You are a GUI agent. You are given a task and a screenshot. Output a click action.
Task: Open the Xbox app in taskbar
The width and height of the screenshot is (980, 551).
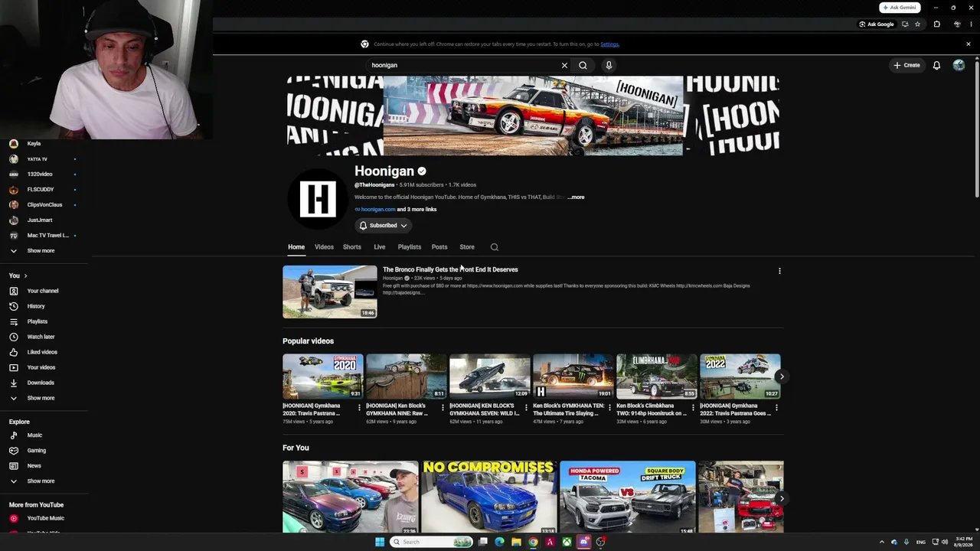567,542
